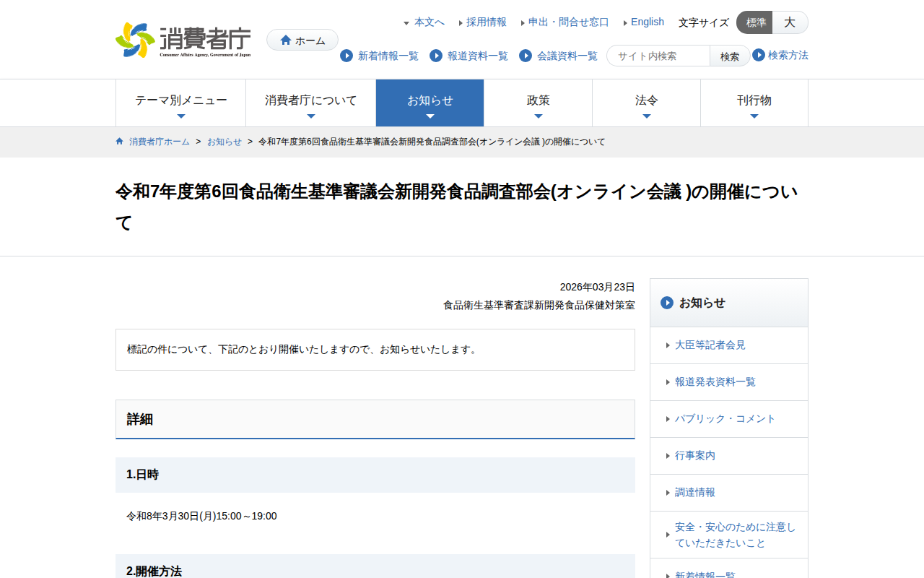Screen dimensions: 924x578
Task: Select 標準 text size
Action: click(x=754, y=22)
